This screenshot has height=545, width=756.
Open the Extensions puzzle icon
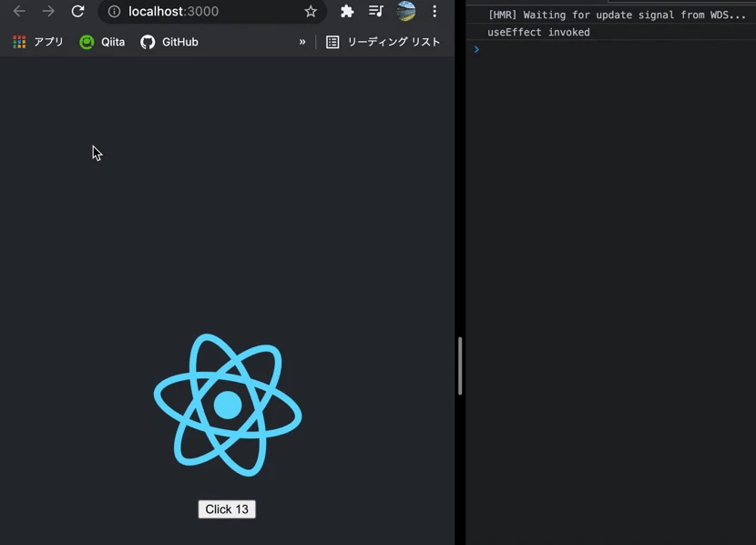347,11
